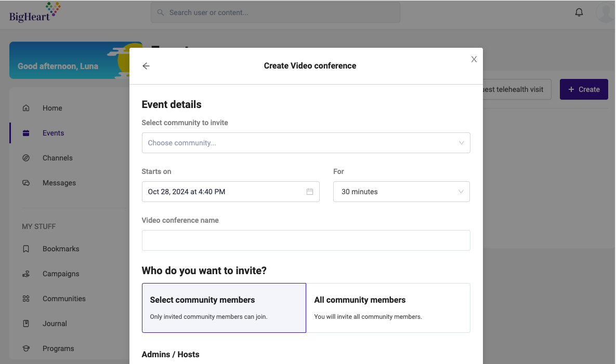Click the telehealth visit button

coord(517,89)
